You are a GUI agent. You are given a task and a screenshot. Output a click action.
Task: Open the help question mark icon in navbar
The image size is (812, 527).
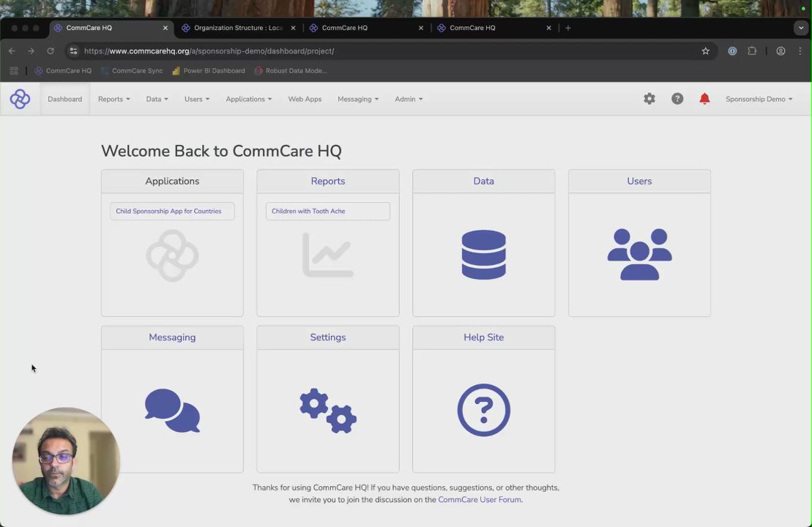(x=677, y=98)
